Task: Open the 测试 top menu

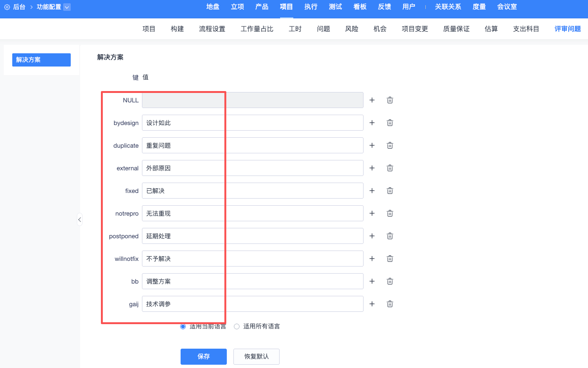Action: pyautogui.click(x=335, y=7)
